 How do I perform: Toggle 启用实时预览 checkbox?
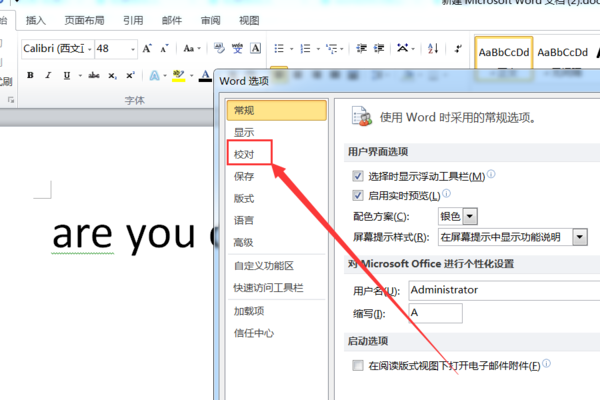pyautogui.click(x=358, y=196)
